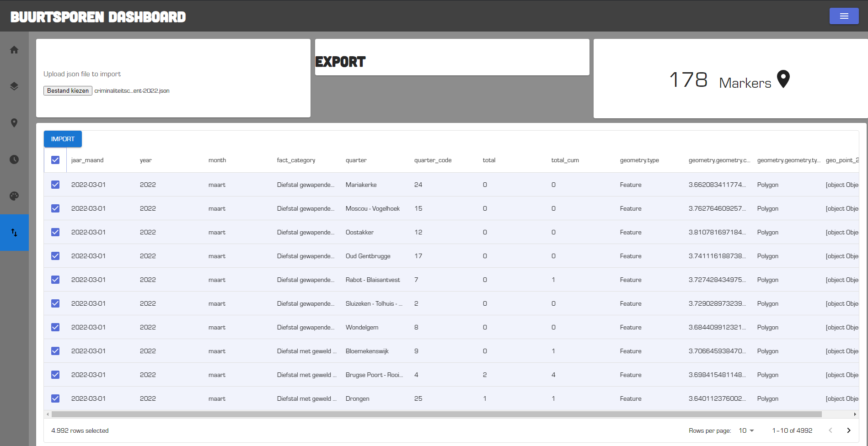Viewport: 868px width, 446px height.
Task: Click the 1–10 of 4992 page indicator
Action: tap(793, 430)
